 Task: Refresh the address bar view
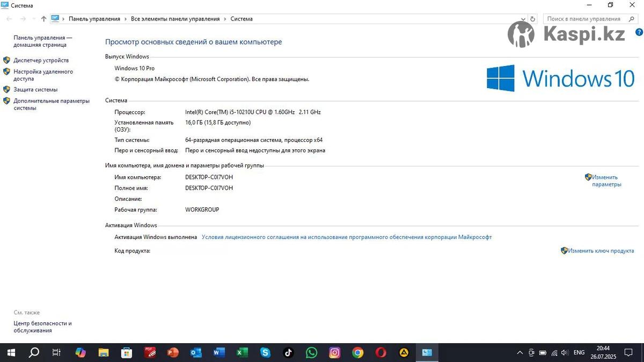pos(532,19)
